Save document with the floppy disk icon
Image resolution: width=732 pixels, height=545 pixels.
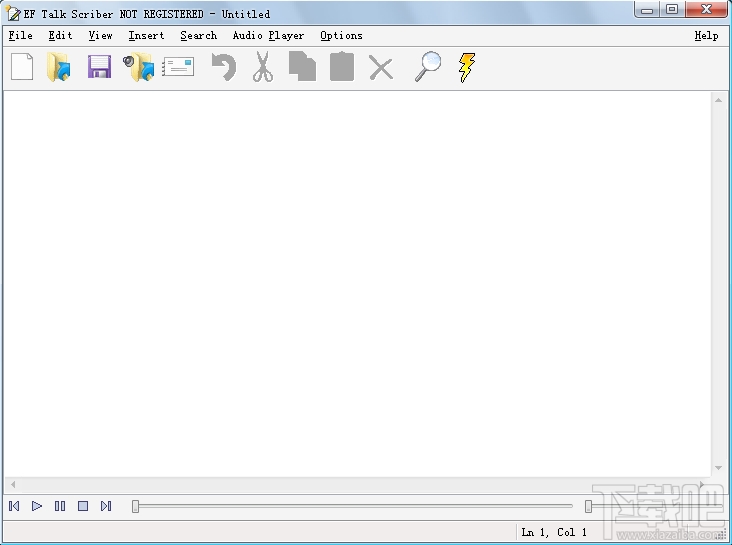tap(99, 67)
